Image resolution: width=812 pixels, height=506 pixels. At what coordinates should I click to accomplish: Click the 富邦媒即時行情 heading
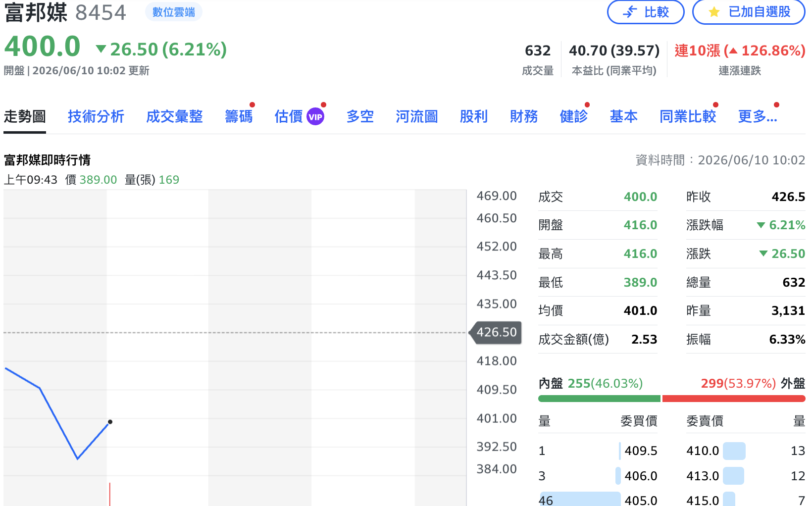(47, 160)
